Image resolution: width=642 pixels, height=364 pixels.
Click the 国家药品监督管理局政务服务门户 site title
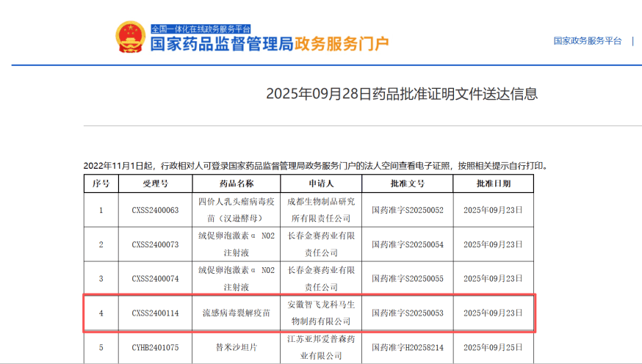(x=269, y=44)
